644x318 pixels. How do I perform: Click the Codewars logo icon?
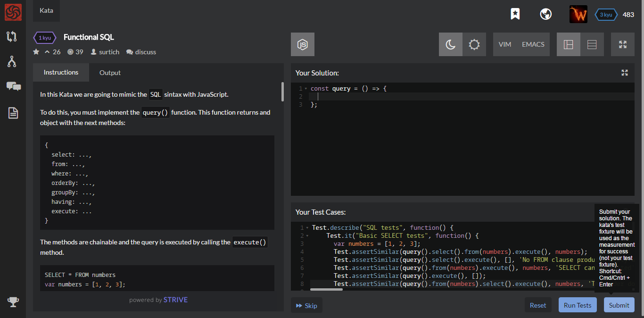(13, 12)
